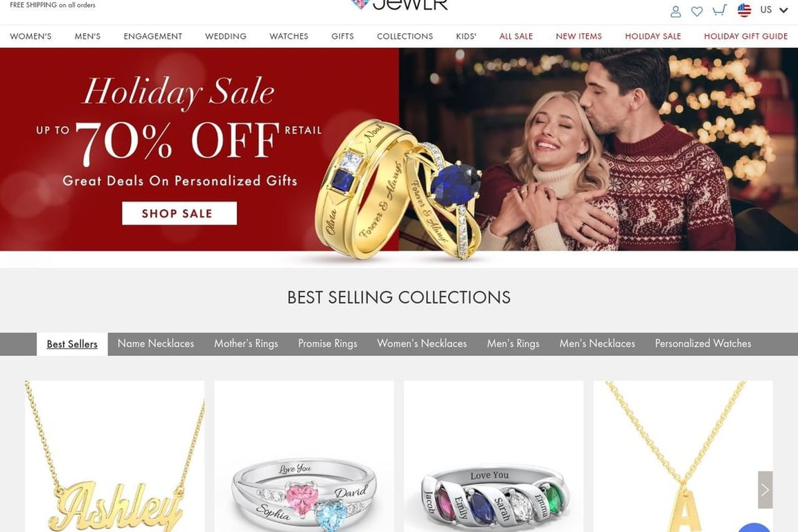Open the Women's menu
The image size is (798, 532).
tap(30, 36)
